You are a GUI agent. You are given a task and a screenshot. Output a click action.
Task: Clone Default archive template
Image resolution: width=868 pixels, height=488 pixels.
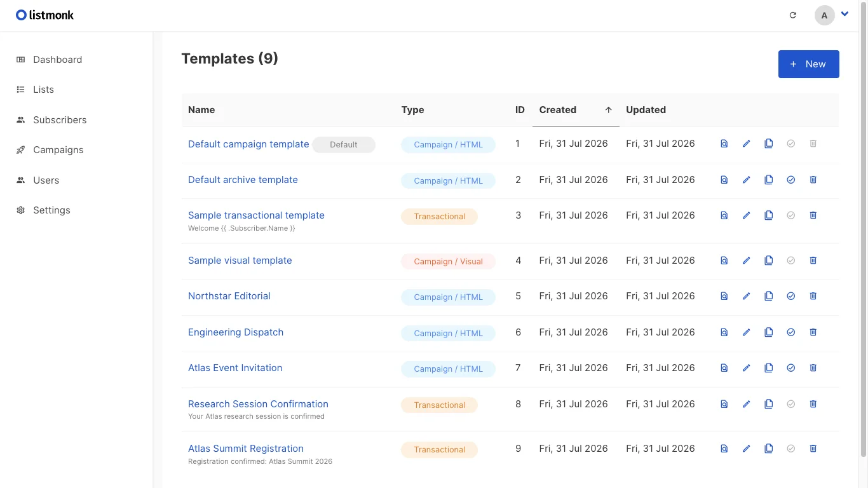click(x=769, y=180)
